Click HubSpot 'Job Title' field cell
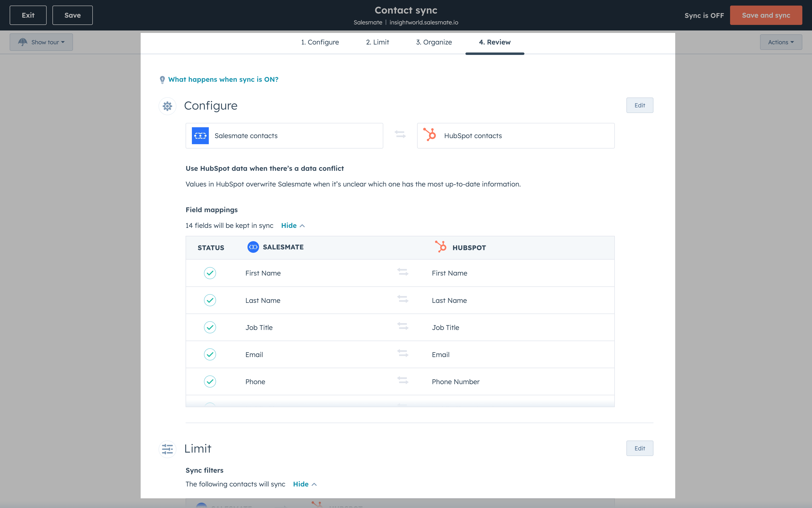The image size is (812, 508). pyautogui.click(x=445, y=327)
